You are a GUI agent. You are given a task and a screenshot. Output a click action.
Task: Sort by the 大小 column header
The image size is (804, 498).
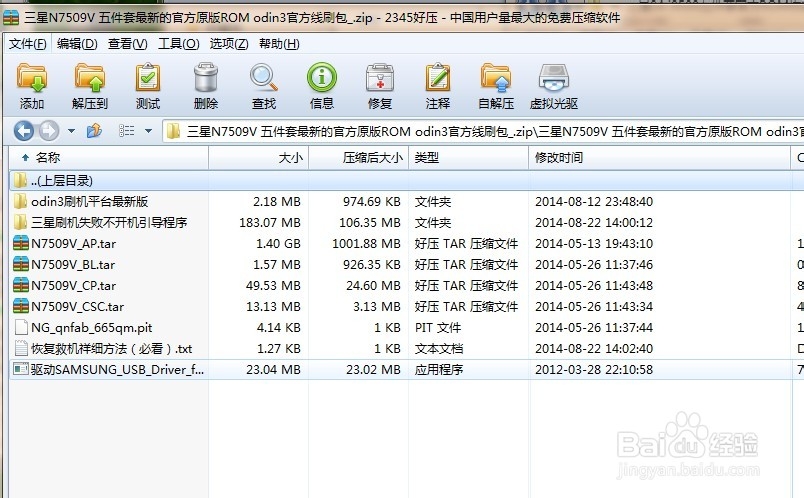(x=258, y=157)
